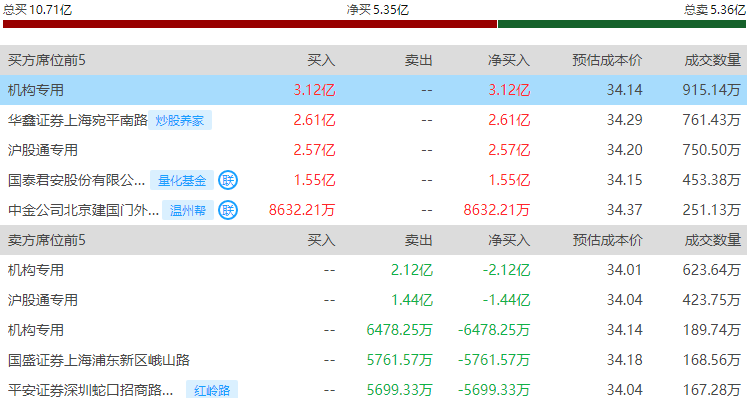This screenshot has width=747, height=398.
Task: Click 卖出 column in seller header
Action: [x=419, y=240]
